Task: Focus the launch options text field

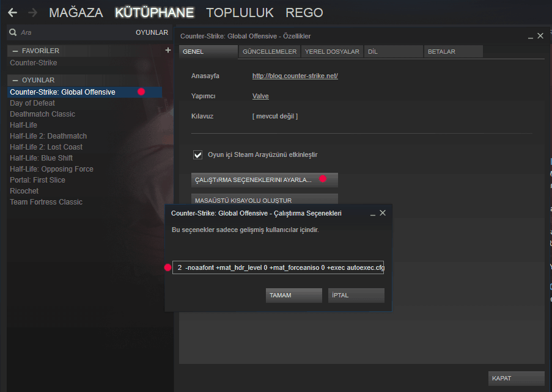Action: coord(278,267)
